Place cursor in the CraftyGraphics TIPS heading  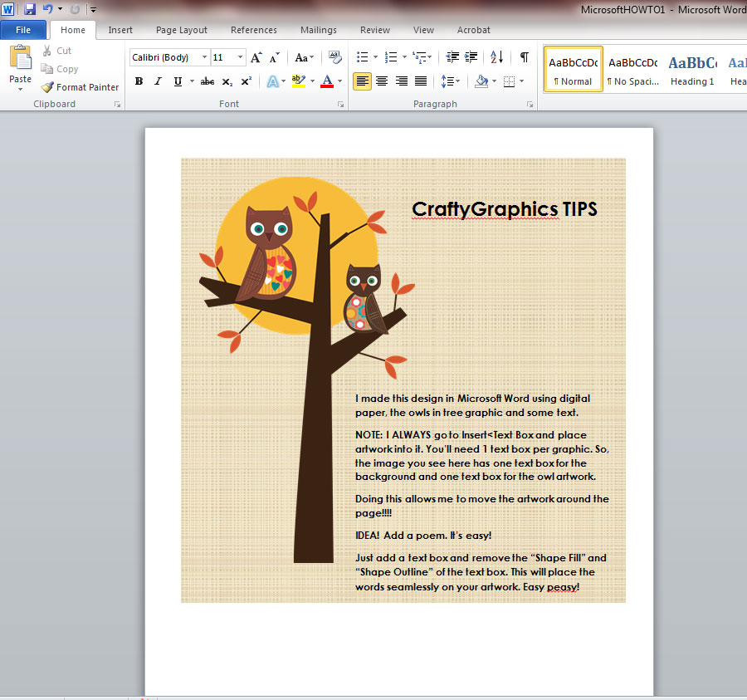pyautogui.click(x=505, y=209)
